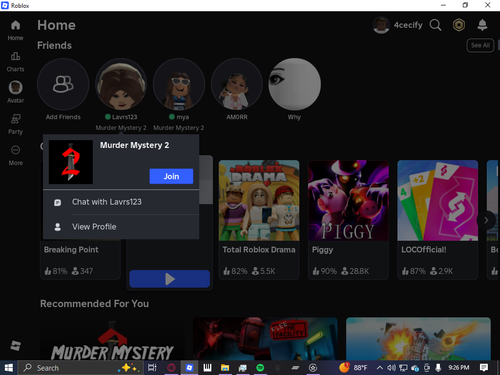Open File Explorer taskbar icon
500x375 pixels.
point(225,368)
